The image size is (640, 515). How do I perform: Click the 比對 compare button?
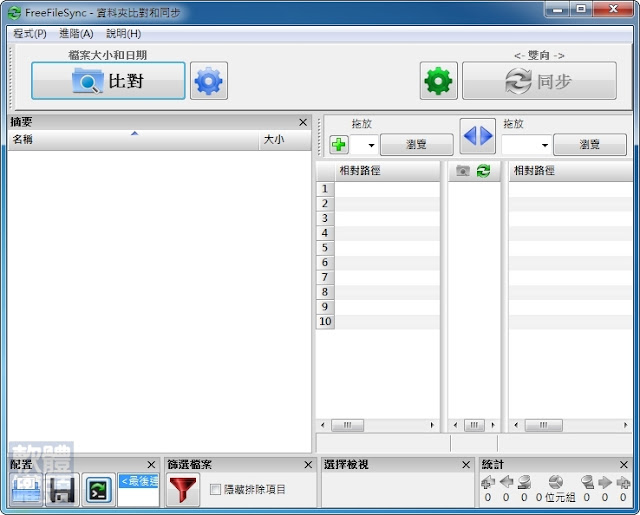tap(108, 81)
